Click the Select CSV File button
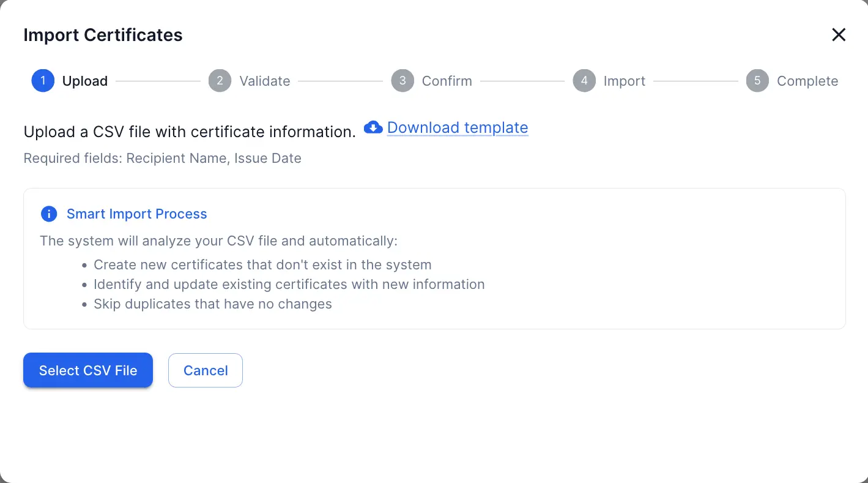868x483 pixels. 87,370
